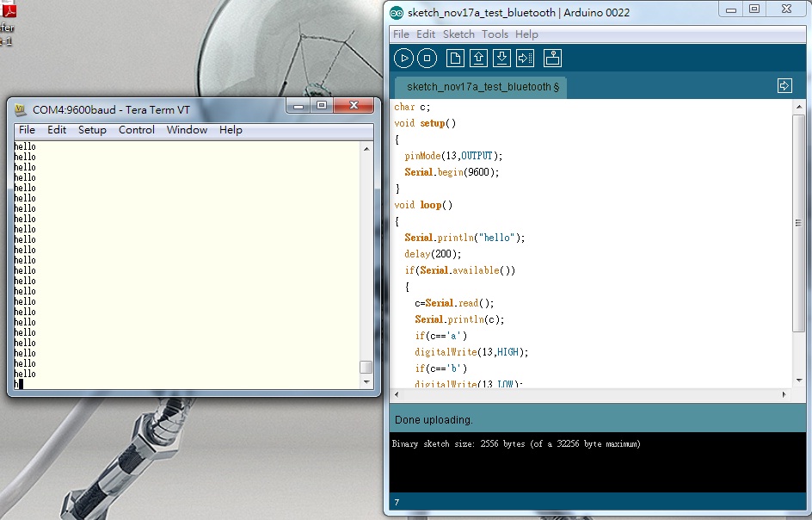812x520 pixels.
Task: Click the Verify (play) button in Arduino toolbar
Action: coord(403,58)
